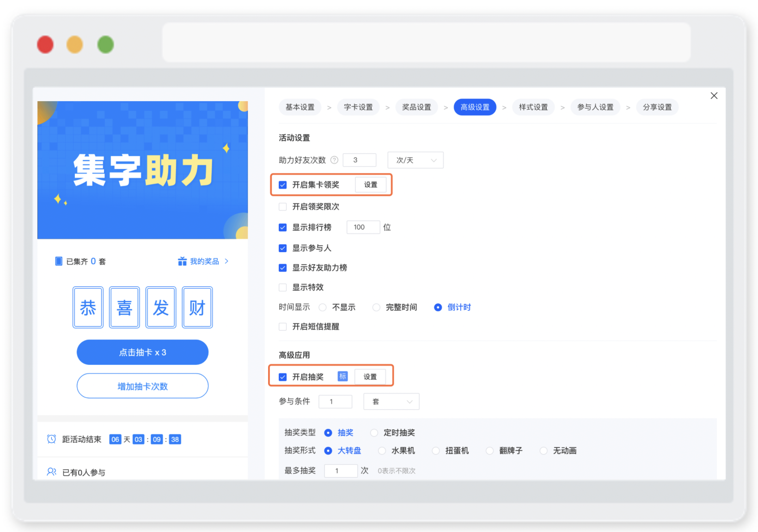
Task: Uncheck the 显示好友助力榜 checkbox
Action: (x=283, y=268)
